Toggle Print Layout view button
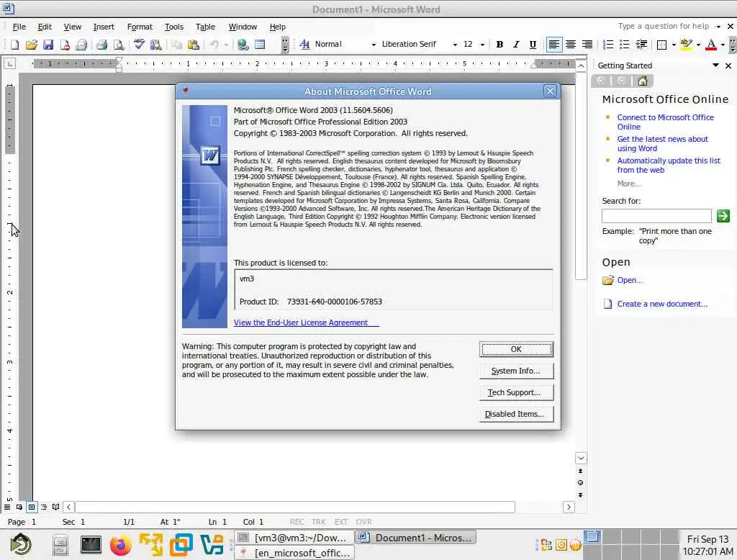Viewport: 737px width, 560px height. [x=32, y=507]
